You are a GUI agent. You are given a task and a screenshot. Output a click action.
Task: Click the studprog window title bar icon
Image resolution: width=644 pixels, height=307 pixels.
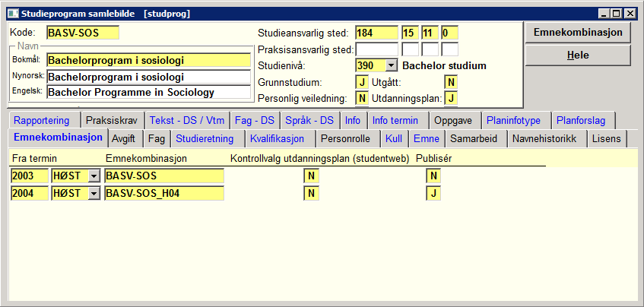tap(13, 14)
